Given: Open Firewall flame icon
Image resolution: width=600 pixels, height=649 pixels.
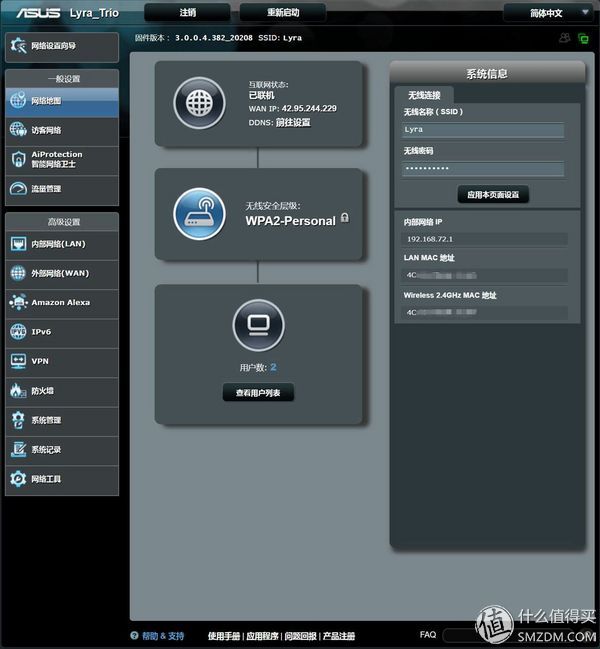Looking at the screenshot, I should (x=18, y=390).
